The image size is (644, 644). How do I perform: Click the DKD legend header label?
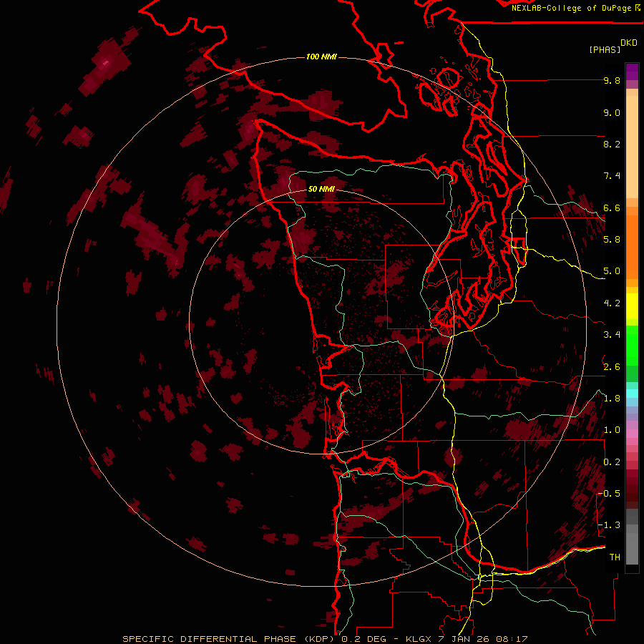(629, 43)
